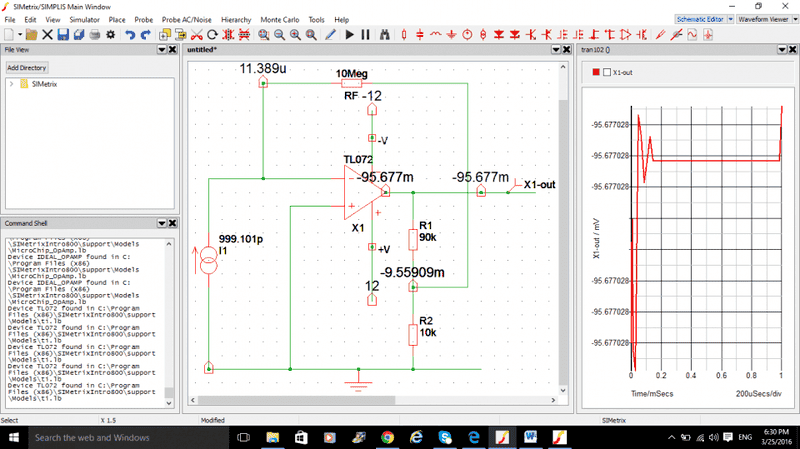Print the schematic with the printer icon

point(95,35)
